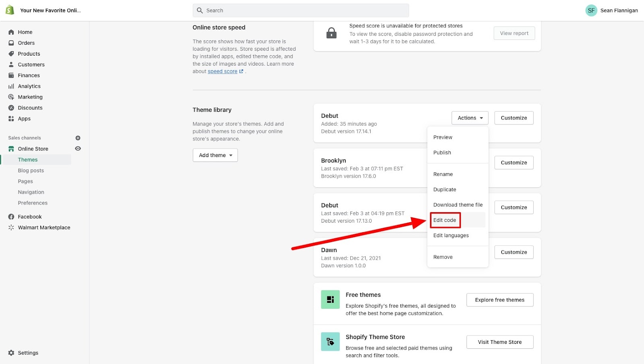
Task: Click the SF user avatar
Action: [x=591, y=10]
